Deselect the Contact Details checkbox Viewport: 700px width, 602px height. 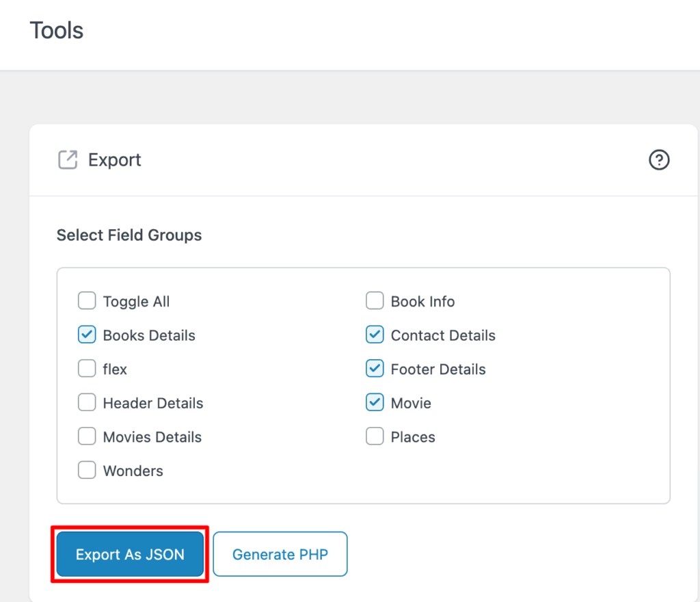tap(375, 335)
